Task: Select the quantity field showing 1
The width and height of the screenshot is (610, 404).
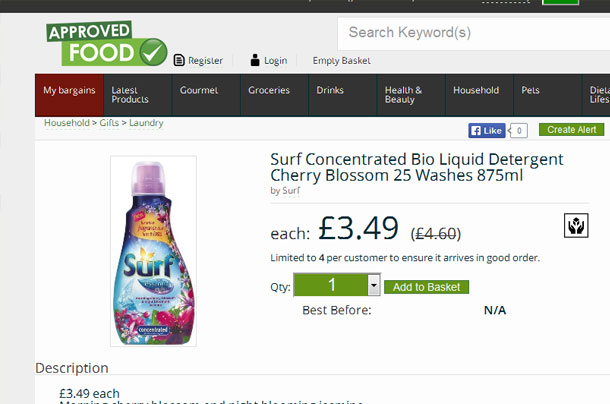Action: [x=337, y=285]
